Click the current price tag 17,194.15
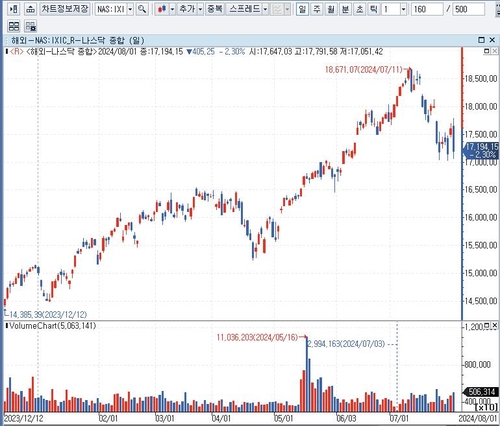 (481, 150)
